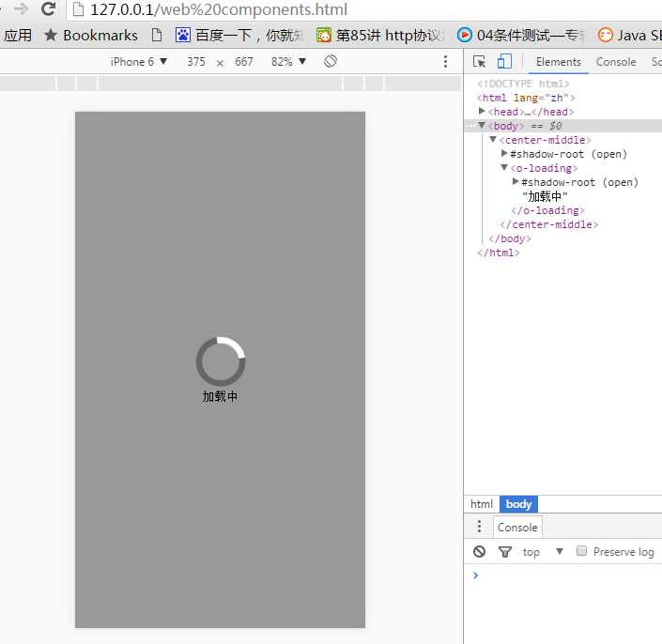Reload the page with the refresh icon
Image resolution: width=662 pixels, height=644 pixels.
click(x=48, y=8)
